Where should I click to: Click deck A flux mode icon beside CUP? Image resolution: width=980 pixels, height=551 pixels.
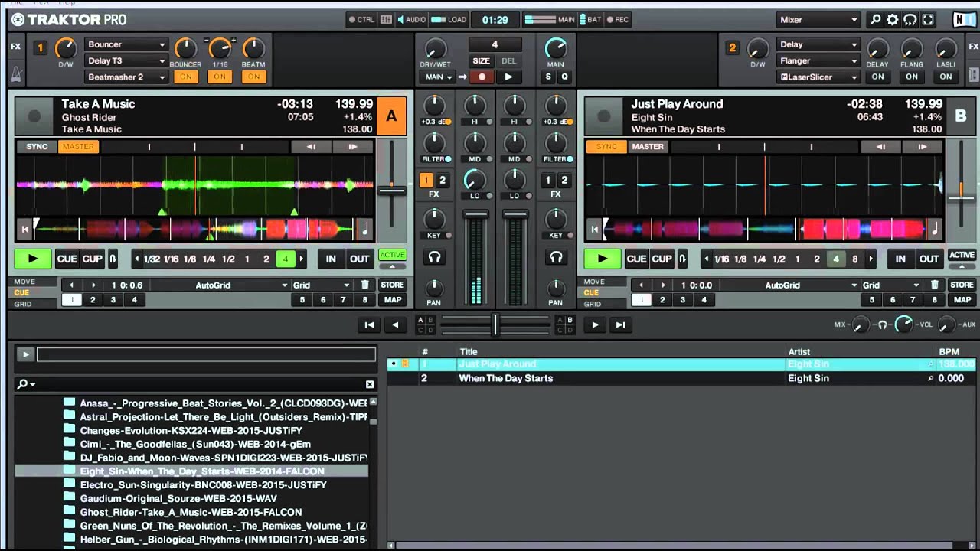(113, 259)
